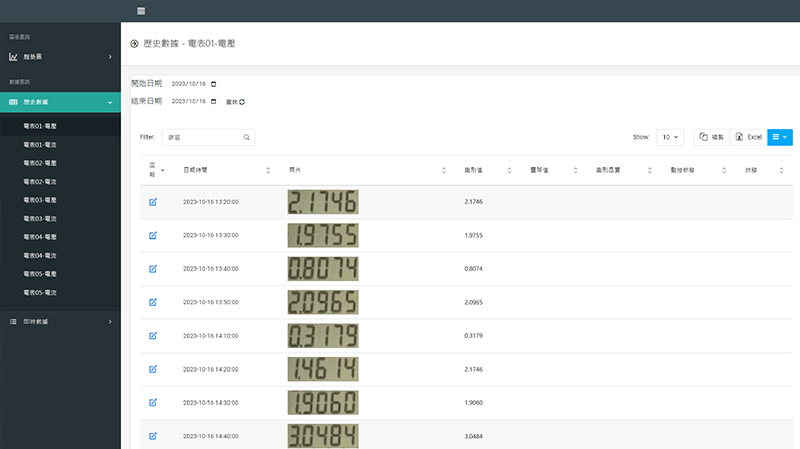Click the refresh icon next to end date
800x449 pixels.
242,102
